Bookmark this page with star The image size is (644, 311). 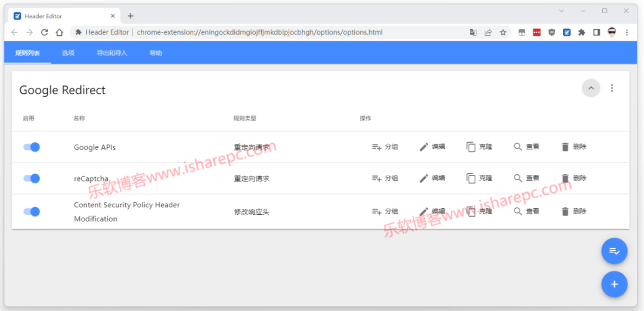(503, 32)
